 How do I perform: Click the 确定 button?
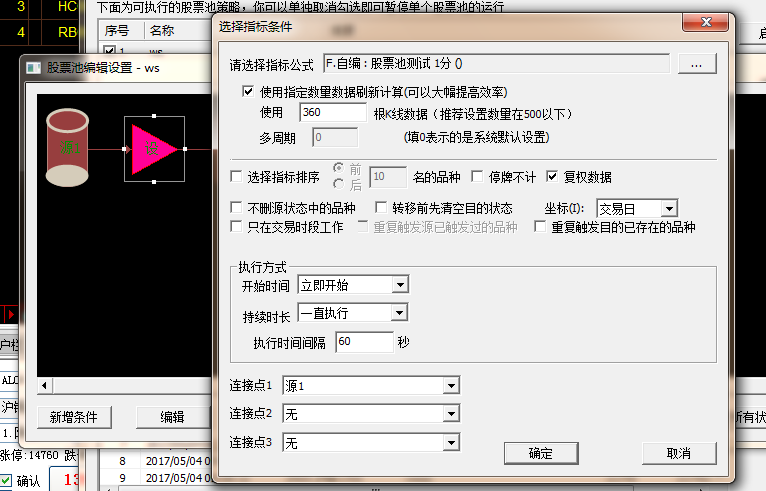click(541, 453)
